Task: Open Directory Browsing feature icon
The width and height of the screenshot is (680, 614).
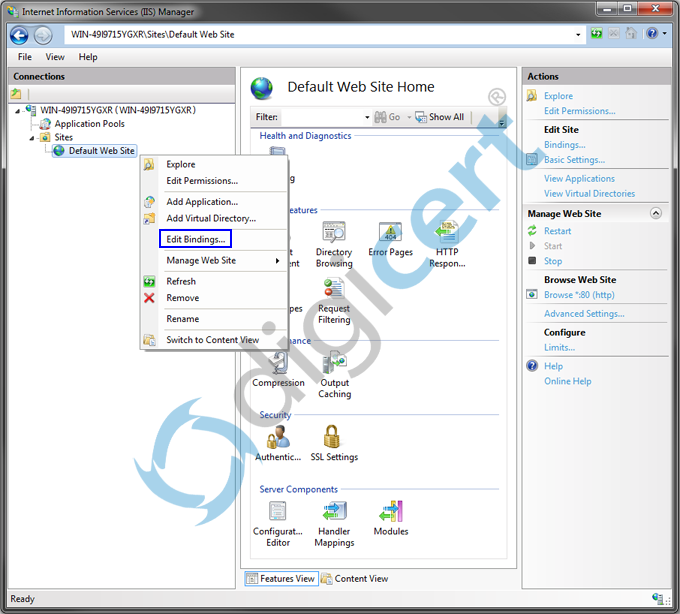Action: [333, 232]
